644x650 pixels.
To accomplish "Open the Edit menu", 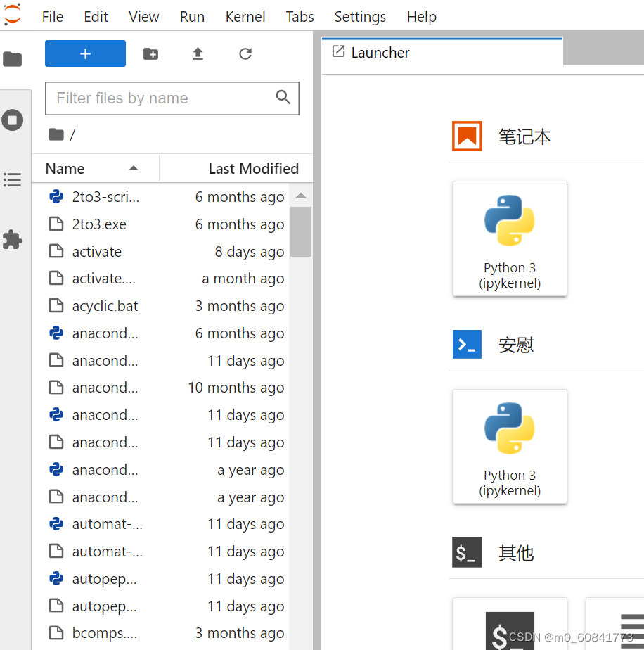I will click(96, 17).
